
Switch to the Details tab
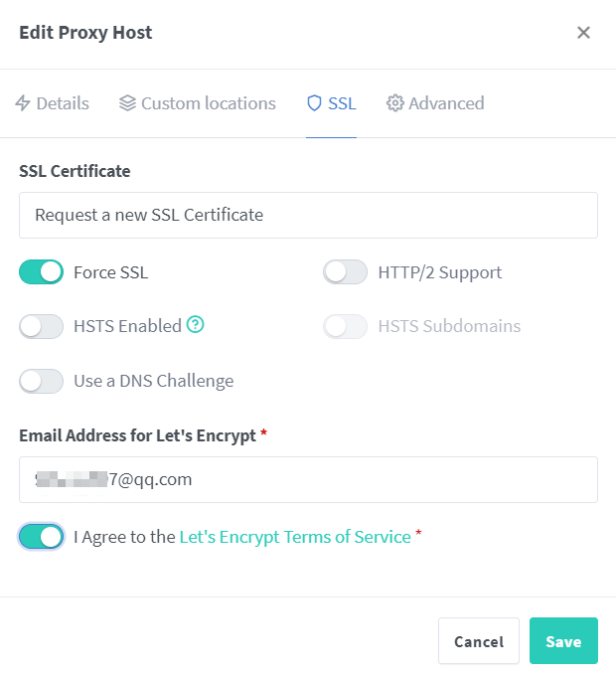point(52,103)
